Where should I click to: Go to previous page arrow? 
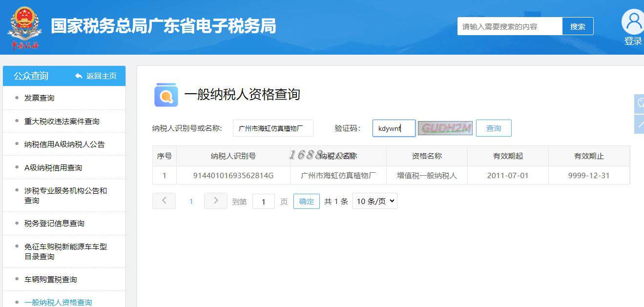click(164, 201)
